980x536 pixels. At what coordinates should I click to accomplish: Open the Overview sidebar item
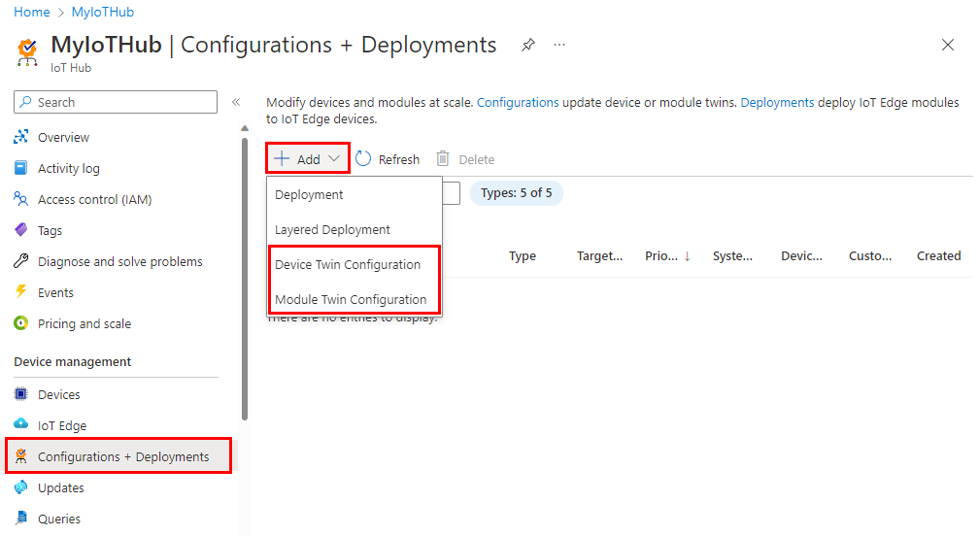pos(63,137)
